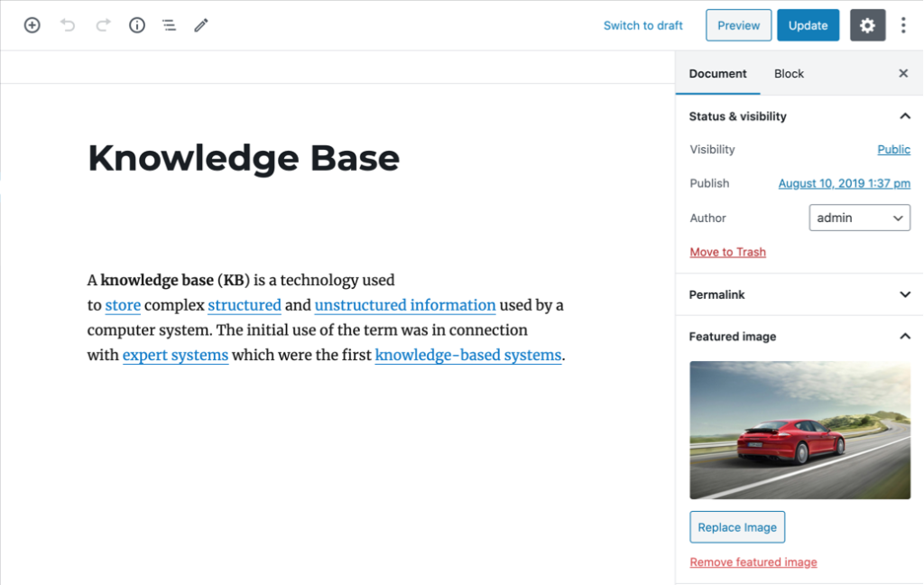Click the Preview button

tap(738, 25)
